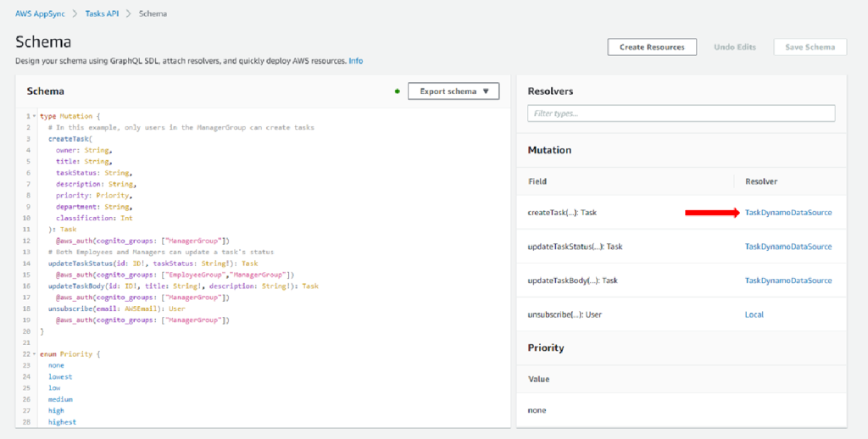Viewport: 868px width, 439px height.
Task: Focus the Filter types input field
Action: (682, 114)
